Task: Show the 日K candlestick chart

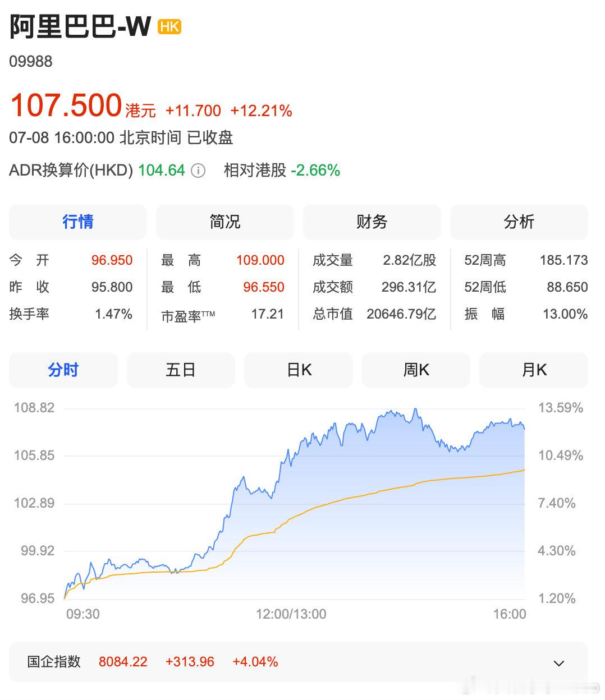Action: click(299, 370)
